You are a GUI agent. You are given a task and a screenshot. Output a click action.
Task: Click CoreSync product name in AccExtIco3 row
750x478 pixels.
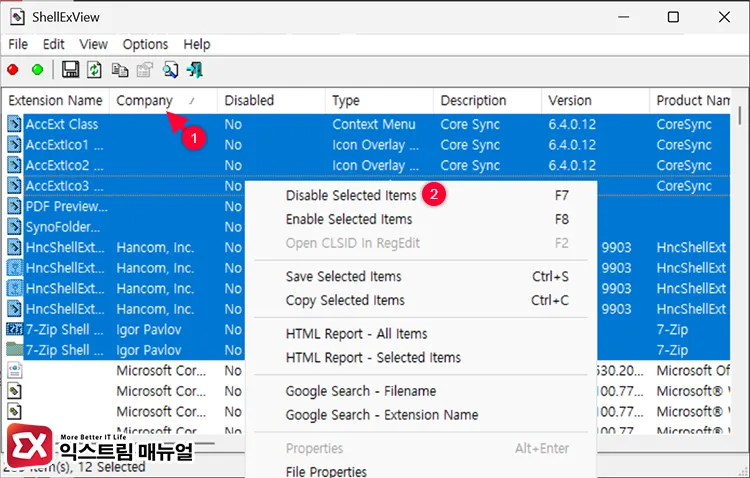pos(684,186)
